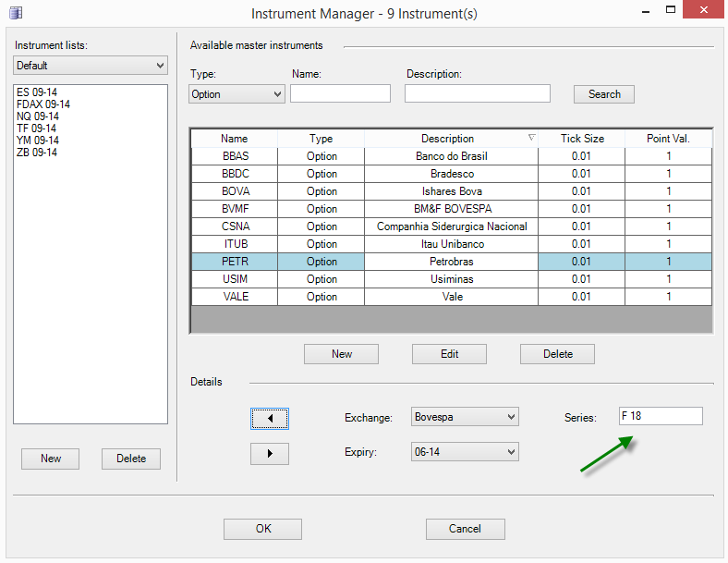
Task: Click the Banco do Brasil description cell
Action: 451,156
